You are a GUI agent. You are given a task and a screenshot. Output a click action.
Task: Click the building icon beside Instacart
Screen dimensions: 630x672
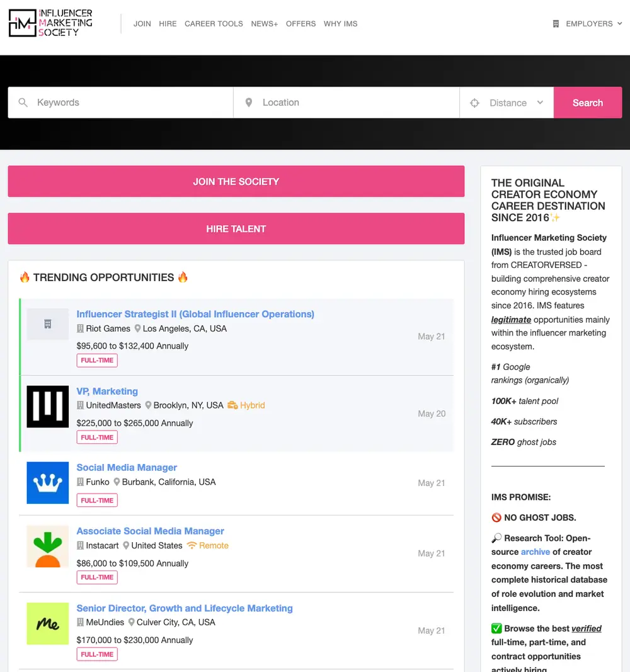80,545
